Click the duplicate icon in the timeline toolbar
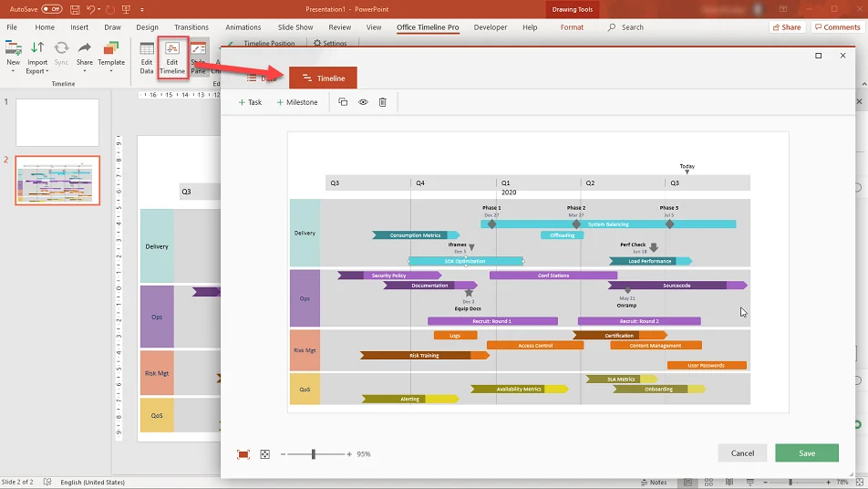The width and height of the screenshot is (868, 489). pyautogui.click(x=343, y=102)
